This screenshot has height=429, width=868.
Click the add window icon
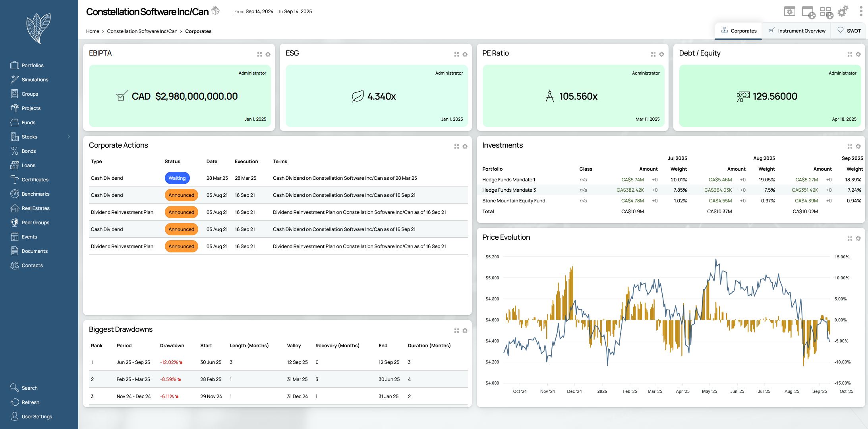click(808, 12)
